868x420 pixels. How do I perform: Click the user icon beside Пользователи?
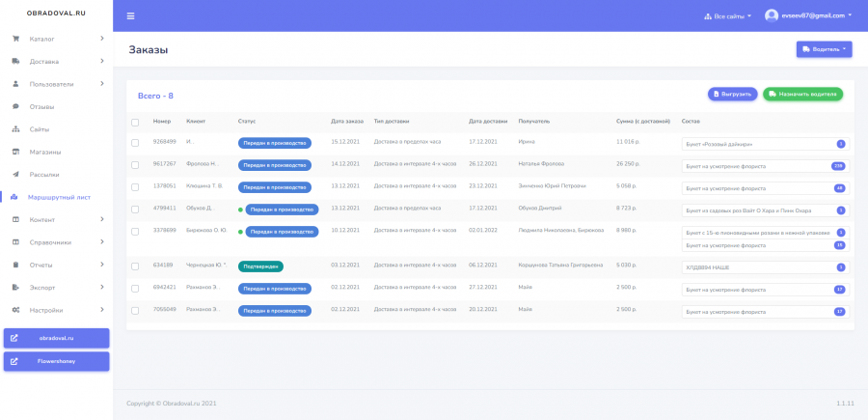click(16, 84)
